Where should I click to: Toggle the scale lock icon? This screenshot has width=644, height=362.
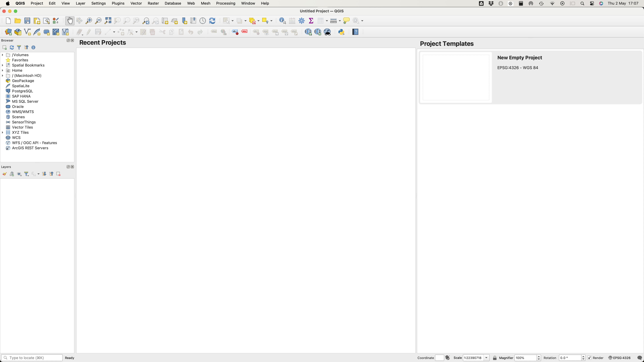(x=494, y=358)
